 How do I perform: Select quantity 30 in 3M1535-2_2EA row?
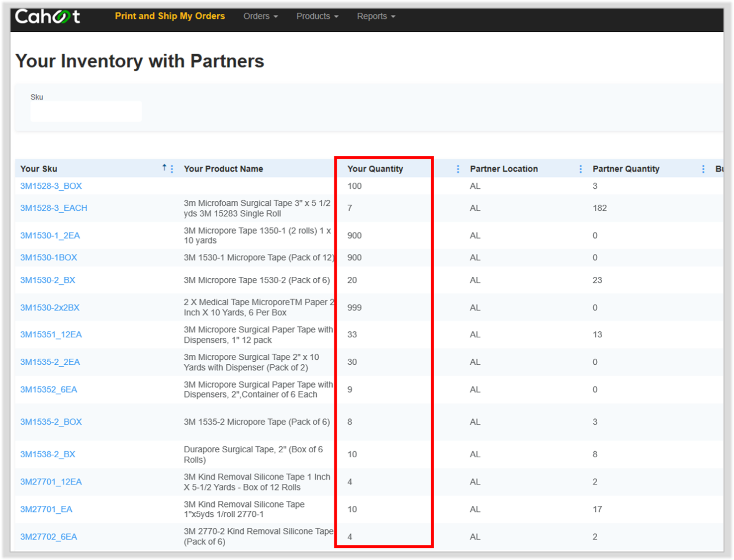[x=352, y=362]
